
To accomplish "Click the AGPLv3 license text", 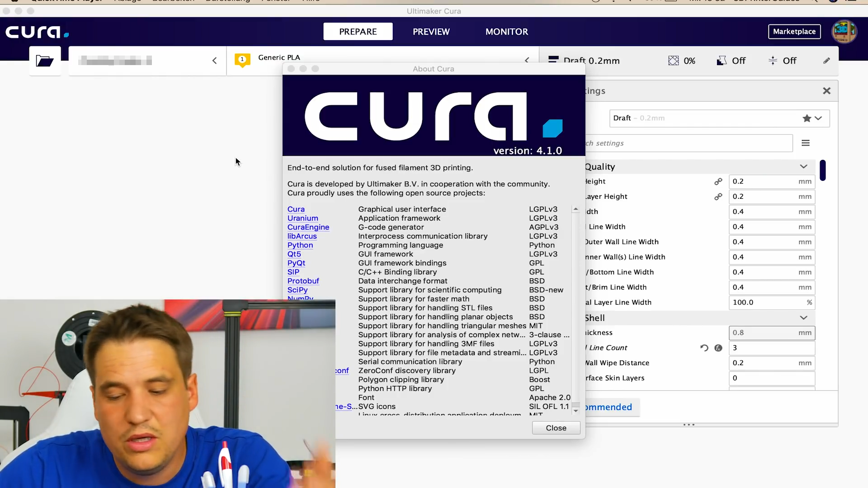I will (544, 227).
